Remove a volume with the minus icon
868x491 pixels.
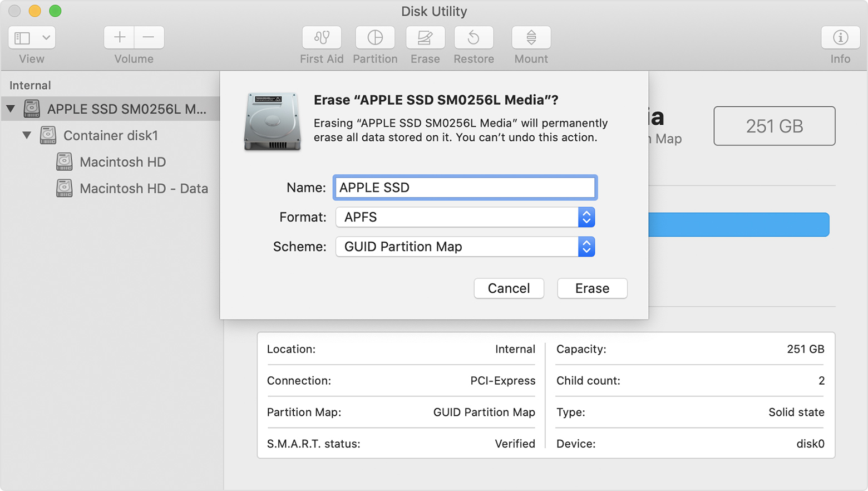(149, 37)
